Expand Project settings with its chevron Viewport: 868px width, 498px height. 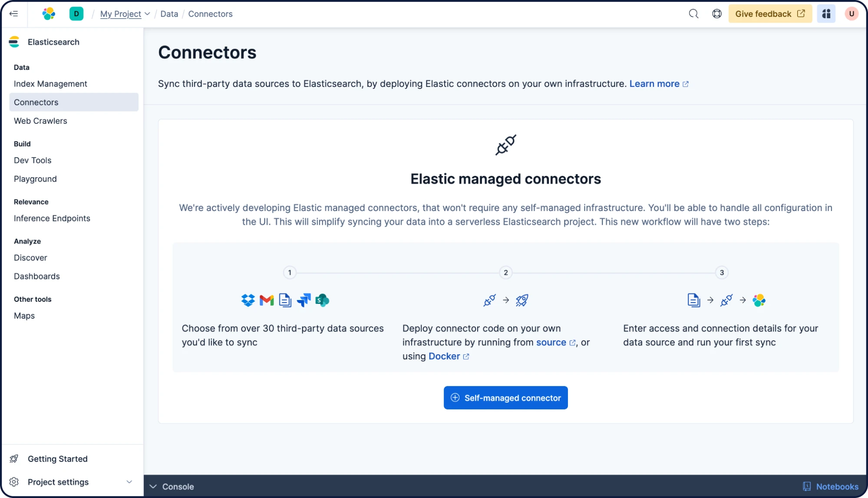pos(129,482)
